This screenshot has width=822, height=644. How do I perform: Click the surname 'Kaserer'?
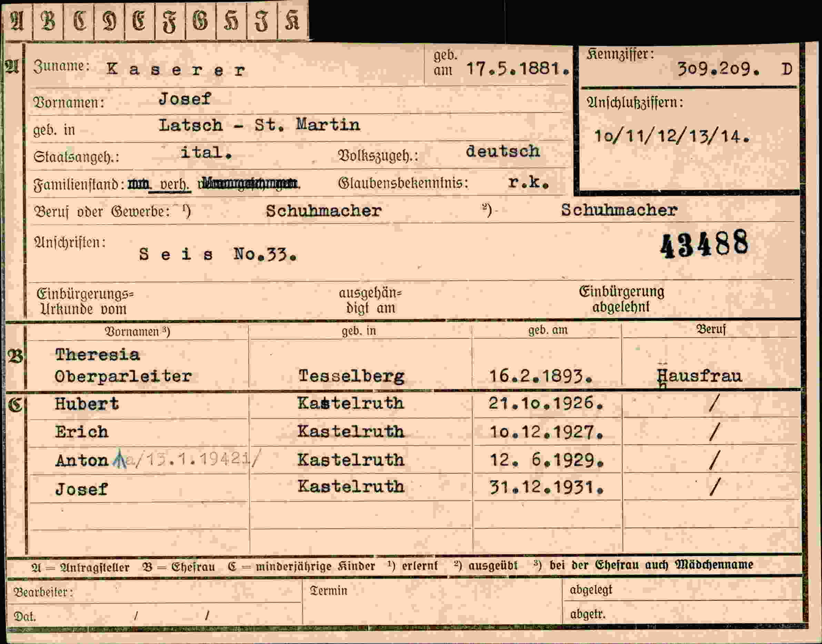[176, 69]
